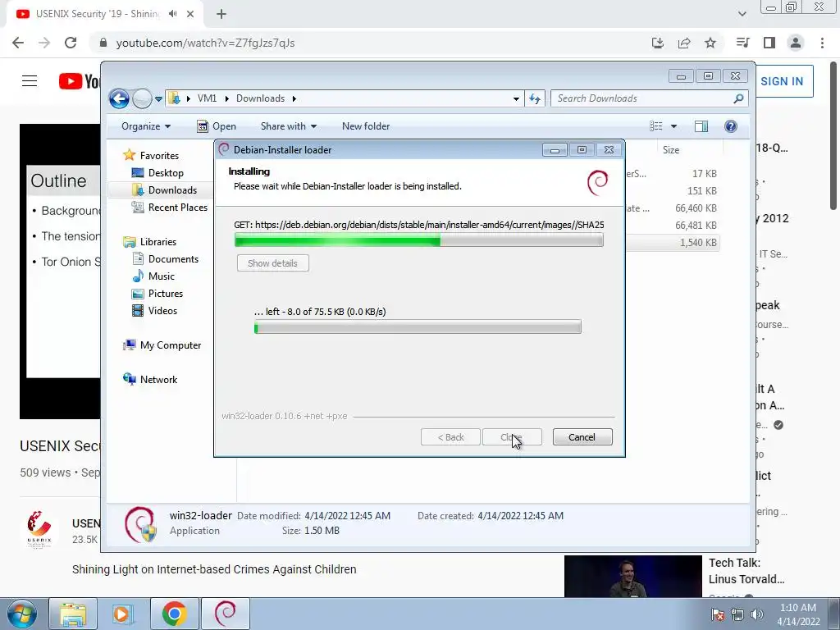Screen dimensions: 840x630
Task: Select My Computer in navigation pane
Action: 171,345
